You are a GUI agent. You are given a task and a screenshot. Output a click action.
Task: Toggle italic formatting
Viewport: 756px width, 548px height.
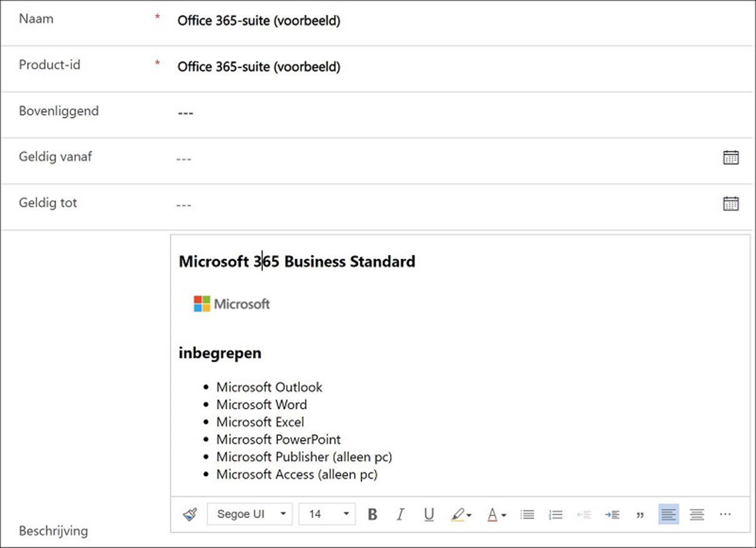[x=400, y=514]
